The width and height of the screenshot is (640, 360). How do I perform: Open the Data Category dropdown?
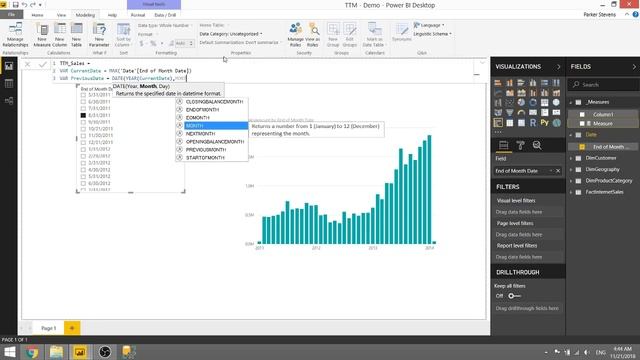coord(231,34)
